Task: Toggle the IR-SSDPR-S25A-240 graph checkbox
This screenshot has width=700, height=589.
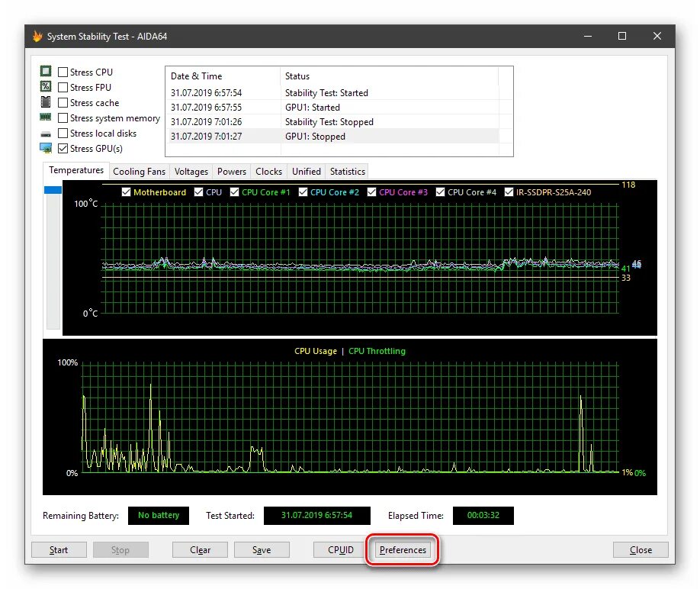Action: coord(509,192)
